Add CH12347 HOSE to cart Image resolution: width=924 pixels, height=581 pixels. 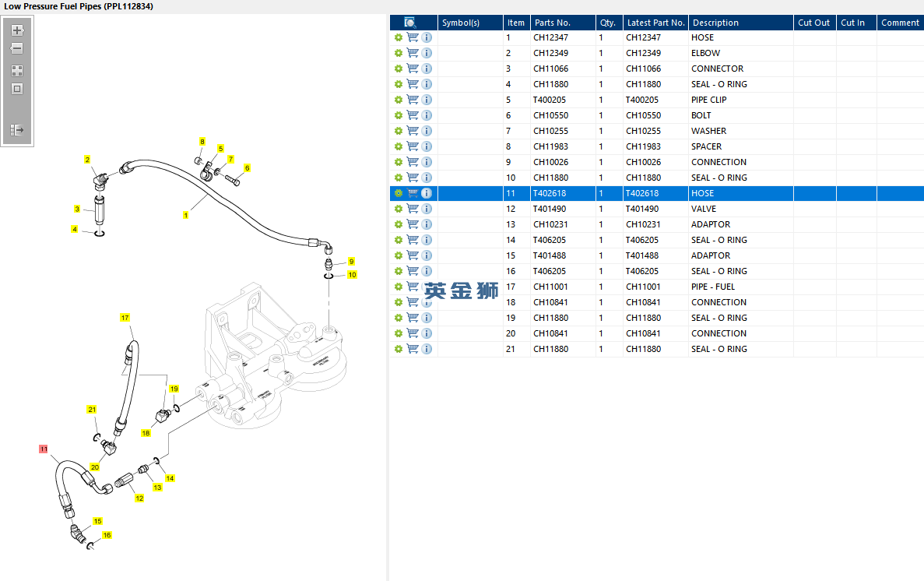coord(413,37)
